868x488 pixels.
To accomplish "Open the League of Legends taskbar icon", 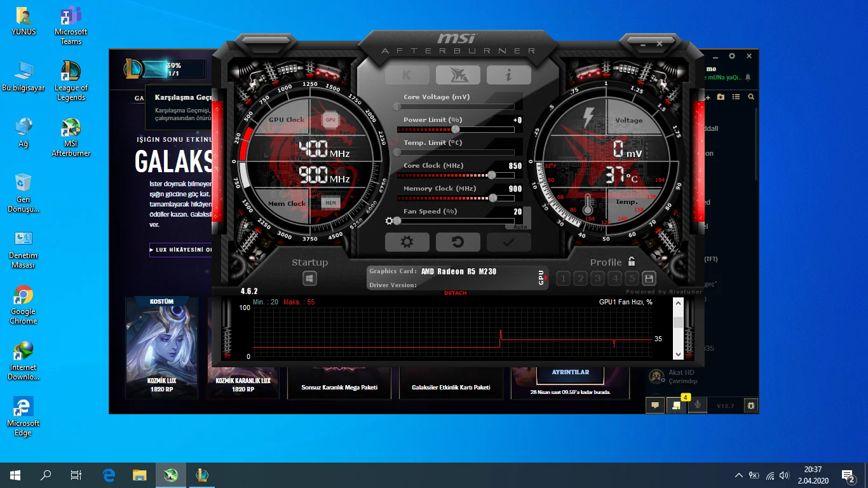I will (202, 475).
